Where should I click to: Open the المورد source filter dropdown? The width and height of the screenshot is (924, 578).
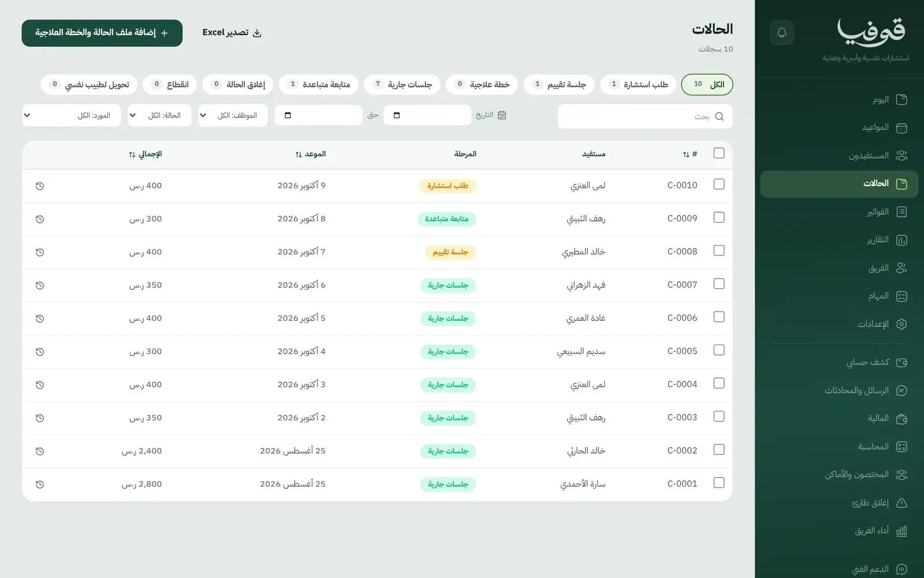(x=72, y=116)
